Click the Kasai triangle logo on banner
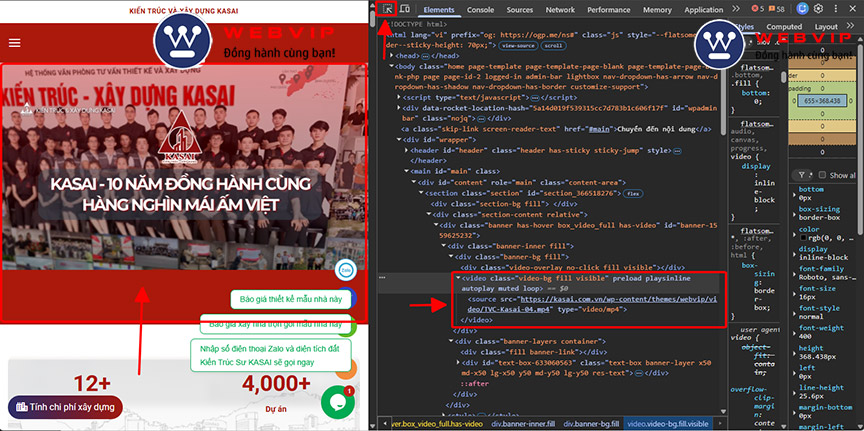 180,139
